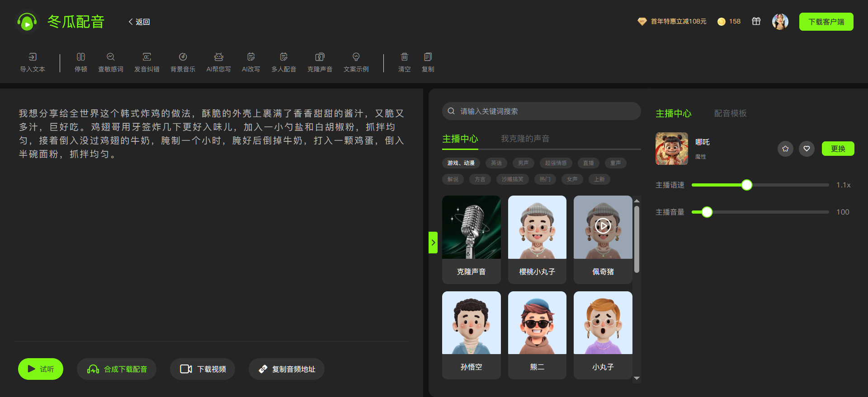The image size is (868, 397).
Task: Choose the 熊二 voice card
Action: point(537,335)
